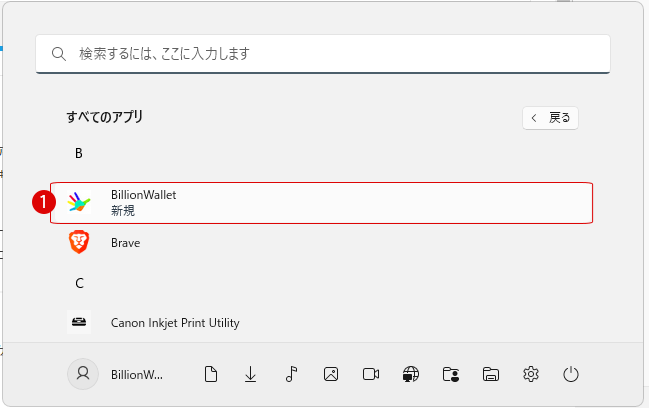The width and height of the screenshot is (649, 408).
Task: Click the Canon printer app icon
Action: (x=79, y=322)
